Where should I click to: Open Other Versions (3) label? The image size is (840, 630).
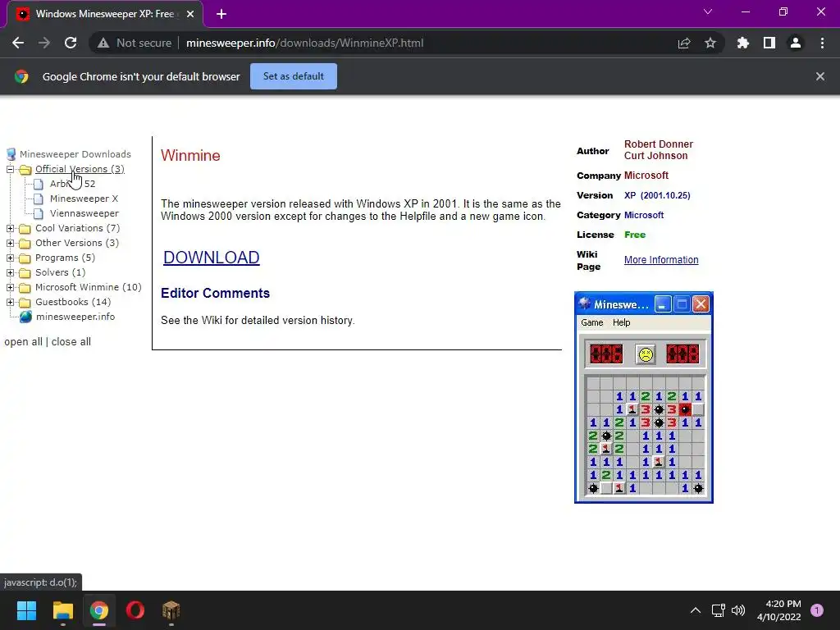coord(77,243)
